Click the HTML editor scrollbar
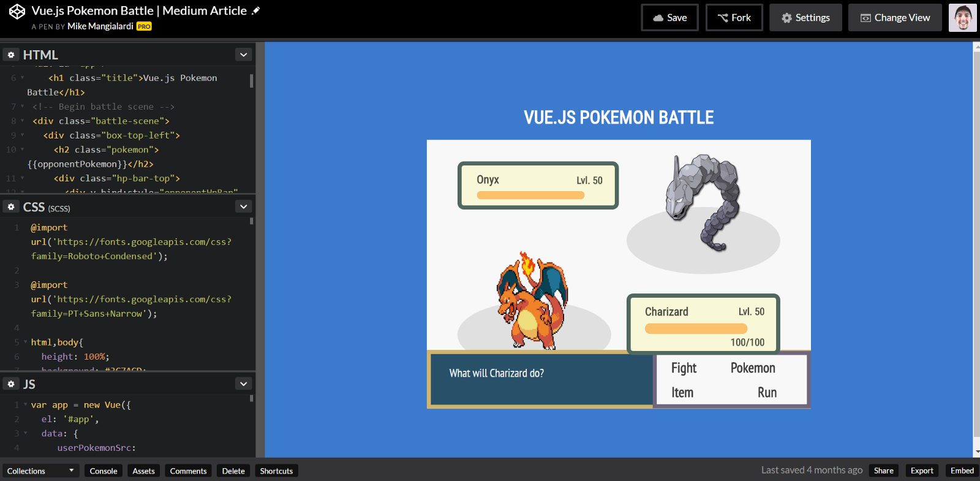 (251, 81)
